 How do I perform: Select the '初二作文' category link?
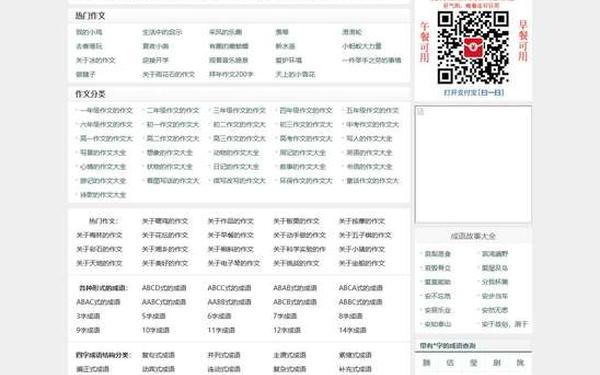[x=240, y=125]
